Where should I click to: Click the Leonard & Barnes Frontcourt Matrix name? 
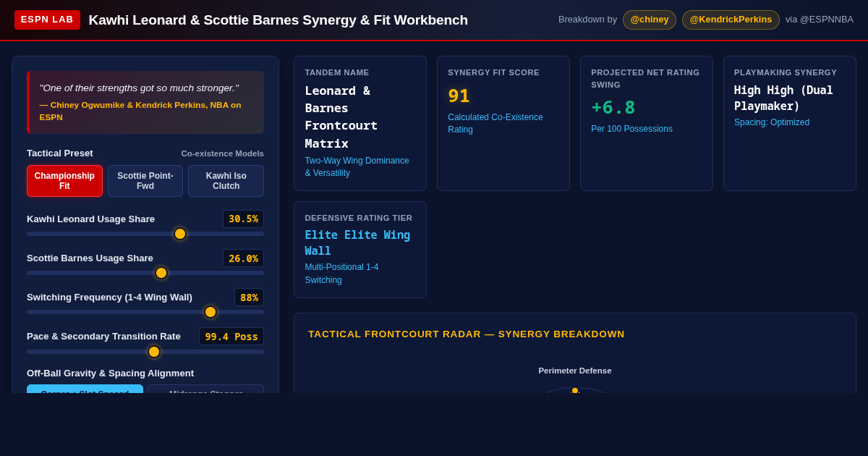[x=341, y=117]
